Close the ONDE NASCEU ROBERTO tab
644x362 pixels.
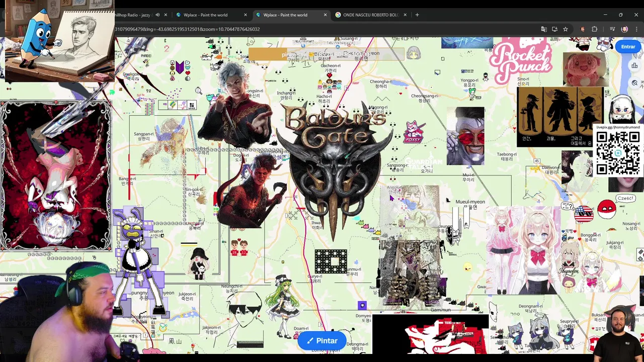(405, 15)
